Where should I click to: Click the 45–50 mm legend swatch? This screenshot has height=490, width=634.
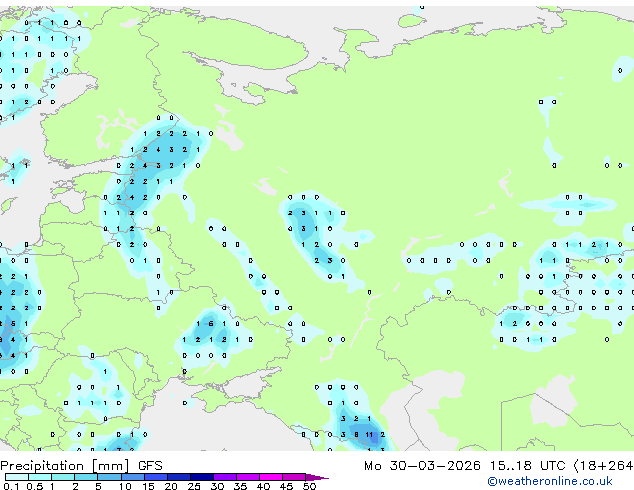[294, 477]
